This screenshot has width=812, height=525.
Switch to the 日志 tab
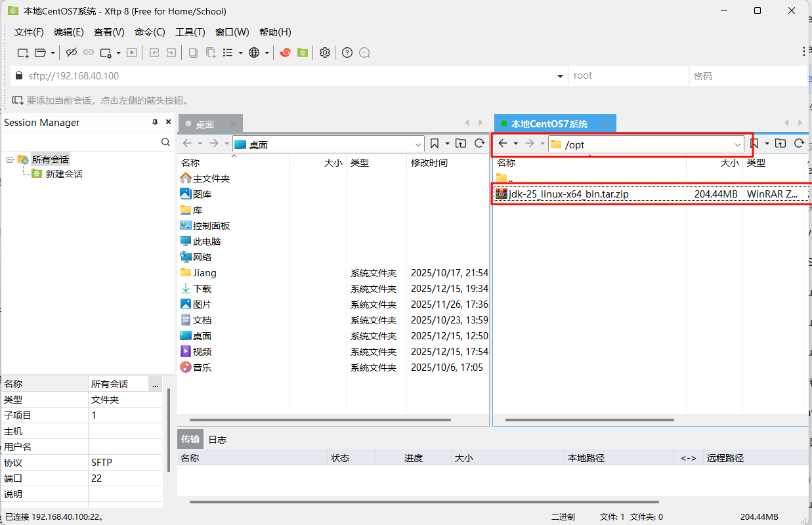coord(217,440)
